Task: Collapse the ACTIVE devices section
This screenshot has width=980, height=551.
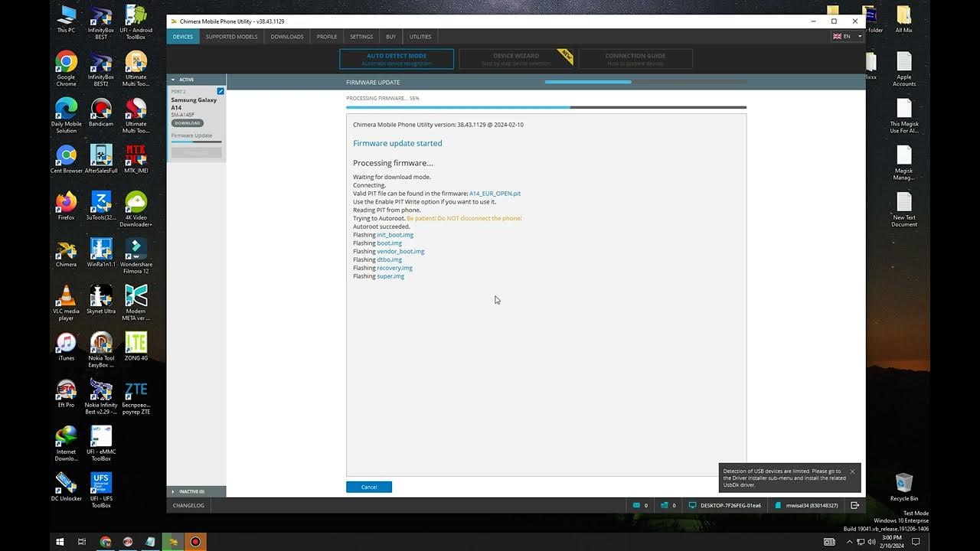Action: (196, 80)
